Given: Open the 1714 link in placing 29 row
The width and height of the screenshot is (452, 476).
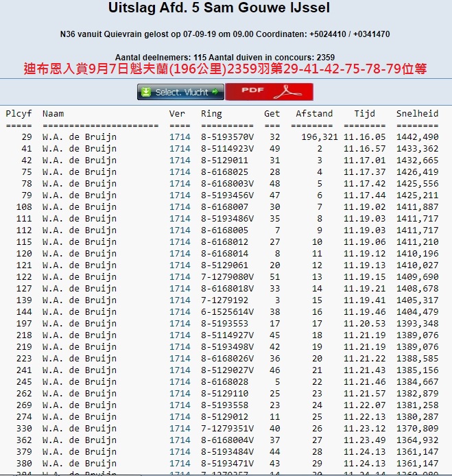Looking at the screenshot, I should click(x=180, y=137).
